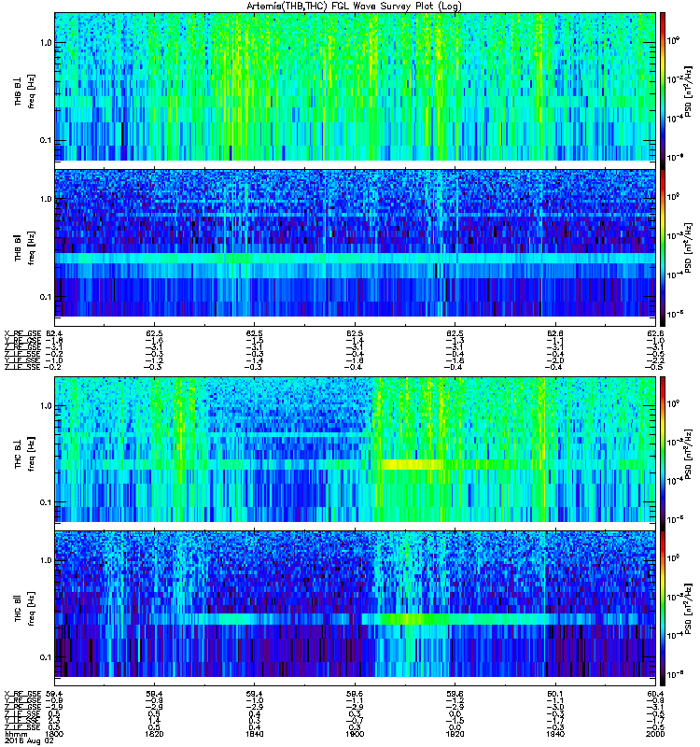700x747 pixels.
Task: Click the THC B∥ panel color bar
Action: [663, 609]
